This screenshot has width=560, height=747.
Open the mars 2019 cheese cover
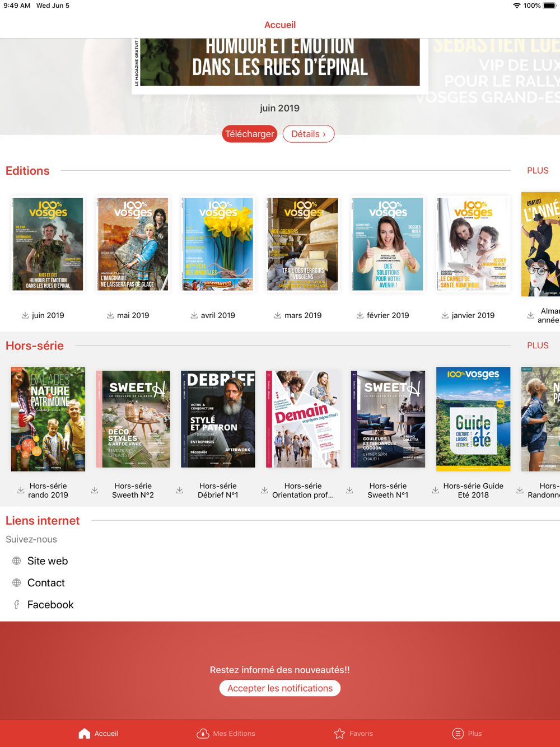(x=303, y=244)
